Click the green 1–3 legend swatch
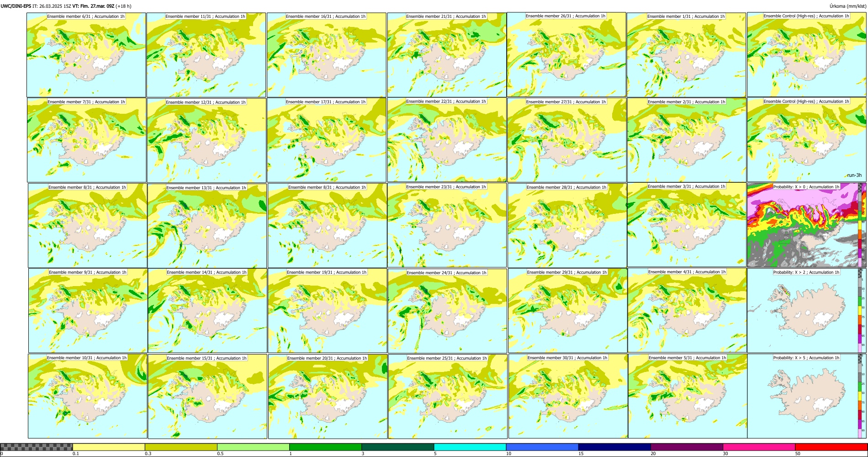Screen dimensions: 868x457 (325, 447)
